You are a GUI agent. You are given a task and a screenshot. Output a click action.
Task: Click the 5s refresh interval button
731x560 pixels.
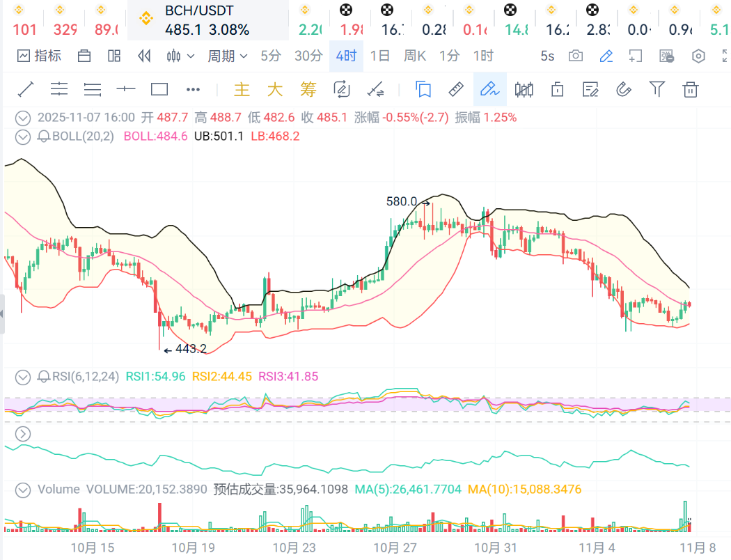(547, 56)
